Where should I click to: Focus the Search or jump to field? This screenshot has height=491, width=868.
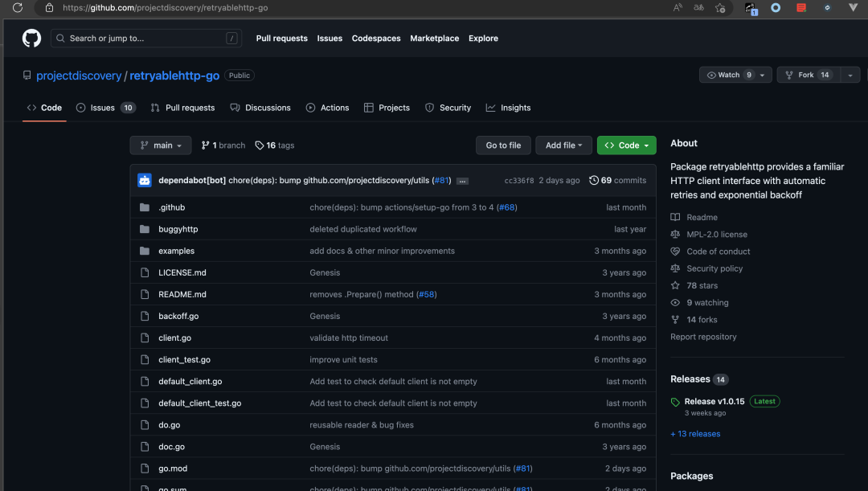coord(146,39)
